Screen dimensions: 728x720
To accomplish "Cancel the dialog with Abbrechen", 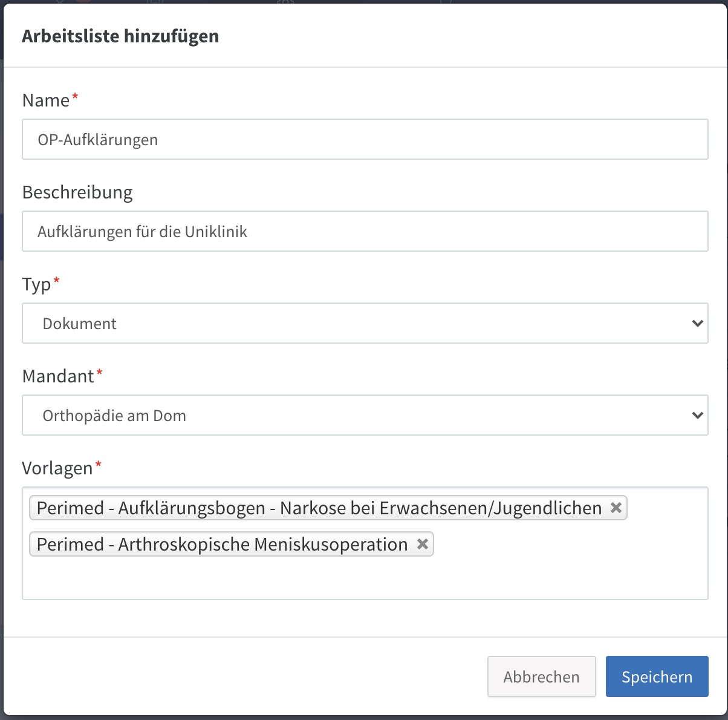I will (541, 676).
